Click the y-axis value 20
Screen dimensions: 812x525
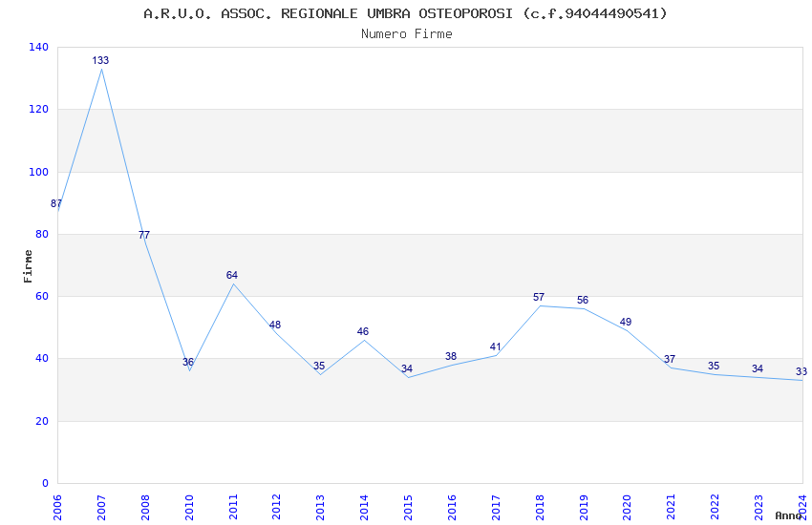click(42, 421)
